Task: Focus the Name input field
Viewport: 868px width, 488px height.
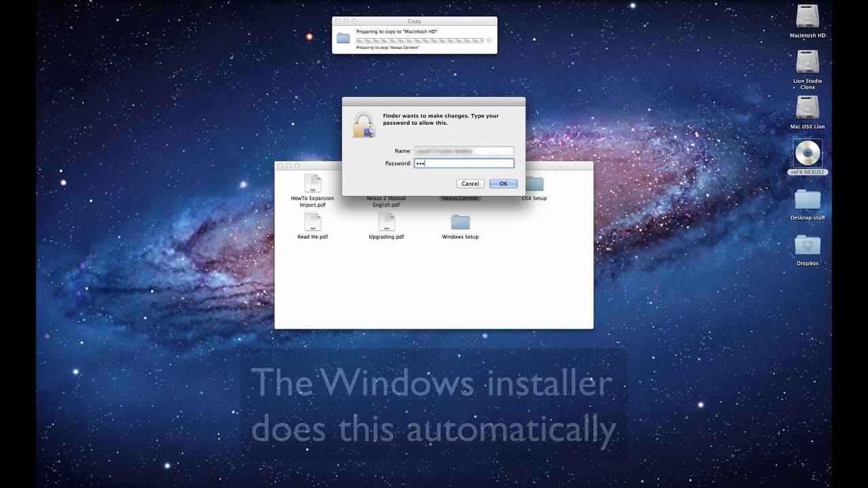Action: pos(464,150)
